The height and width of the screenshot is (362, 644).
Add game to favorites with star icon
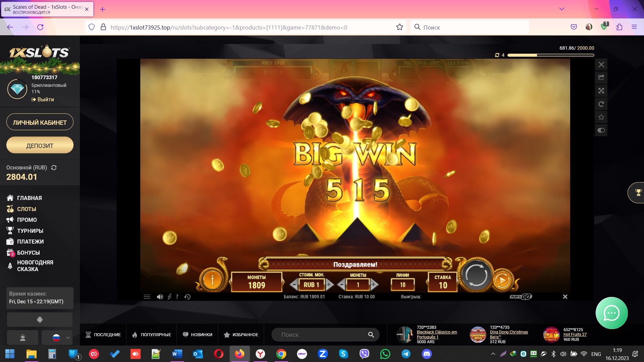tap(601, 117)
